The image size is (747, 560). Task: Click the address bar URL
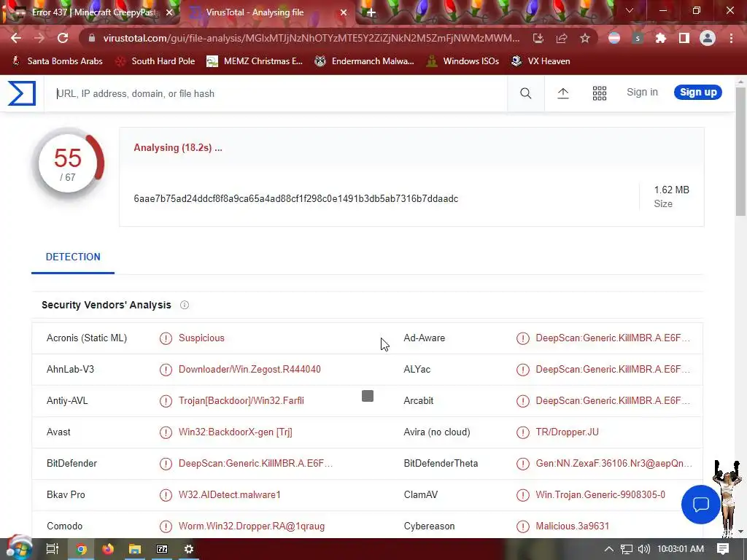point(311,38)
